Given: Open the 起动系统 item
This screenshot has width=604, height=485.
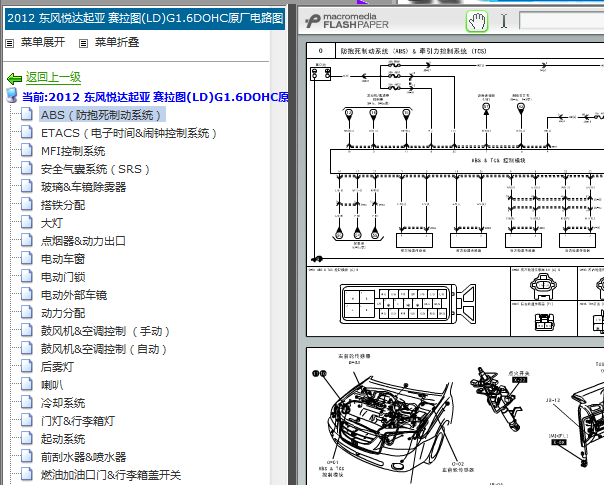Looking at the screenshot, I should pos(63,439).
